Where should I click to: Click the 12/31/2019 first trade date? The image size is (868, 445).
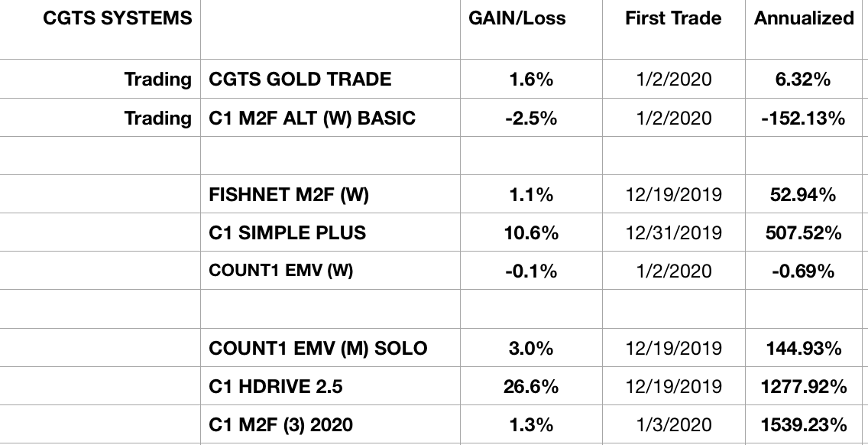[672, 233]
